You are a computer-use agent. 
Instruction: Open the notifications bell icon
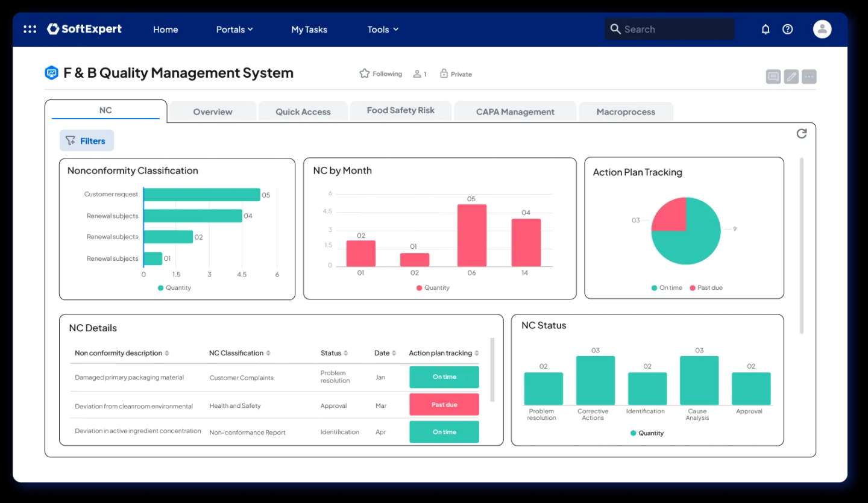coord(765,29)
